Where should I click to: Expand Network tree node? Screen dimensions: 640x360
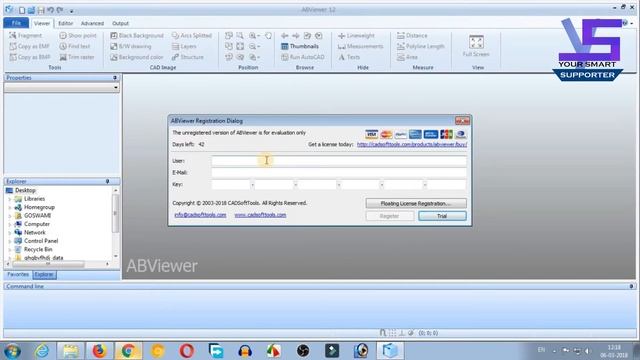click(x=9, y=232)
